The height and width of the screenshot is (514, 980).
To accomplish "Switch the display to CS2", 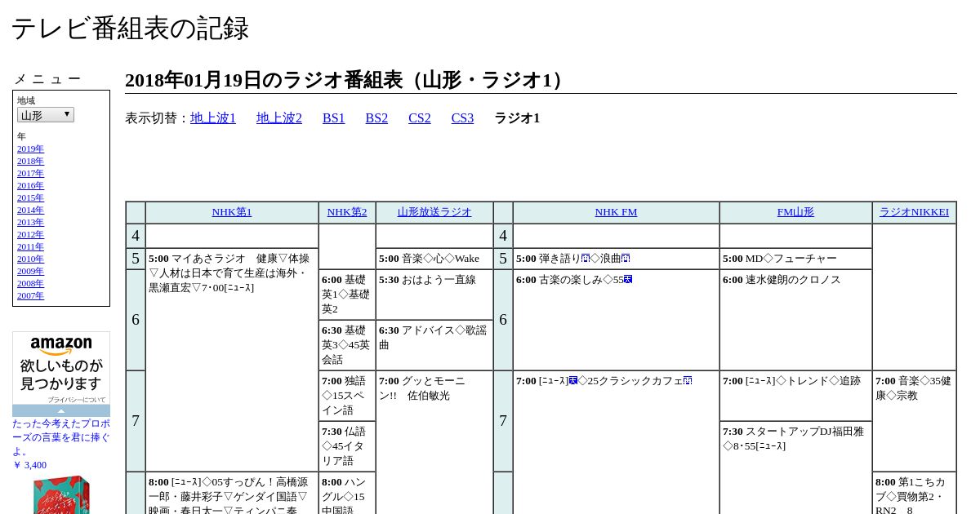I will click(420, 117).
